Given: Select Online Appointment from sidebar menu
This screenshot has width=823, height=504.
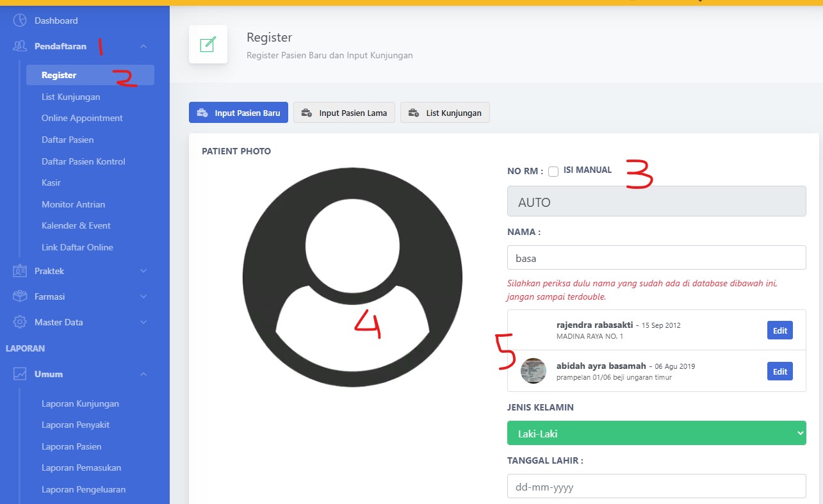Looking at the screenshot, I should coord(82,118).
